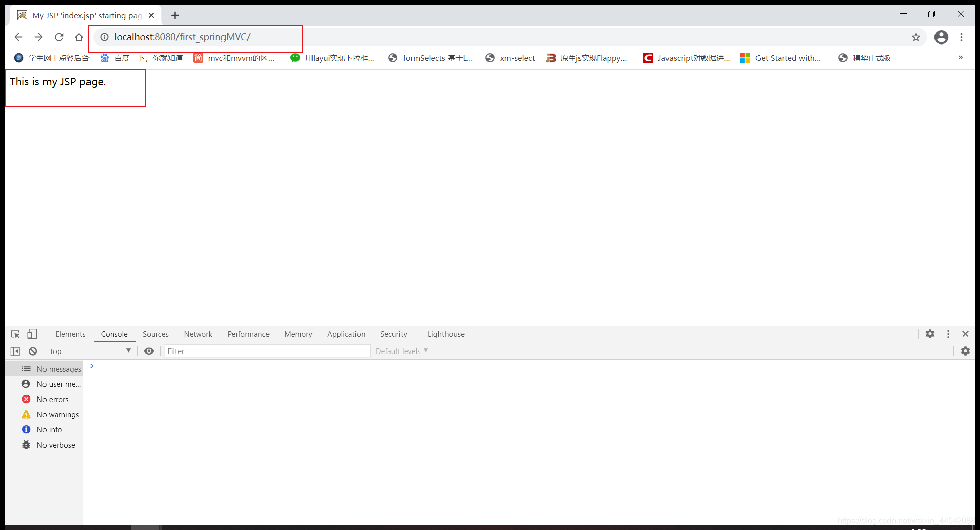Show more bookmarks with the chevron
The height and width of the screenshot is (530, 980).
tap(961, 58)
